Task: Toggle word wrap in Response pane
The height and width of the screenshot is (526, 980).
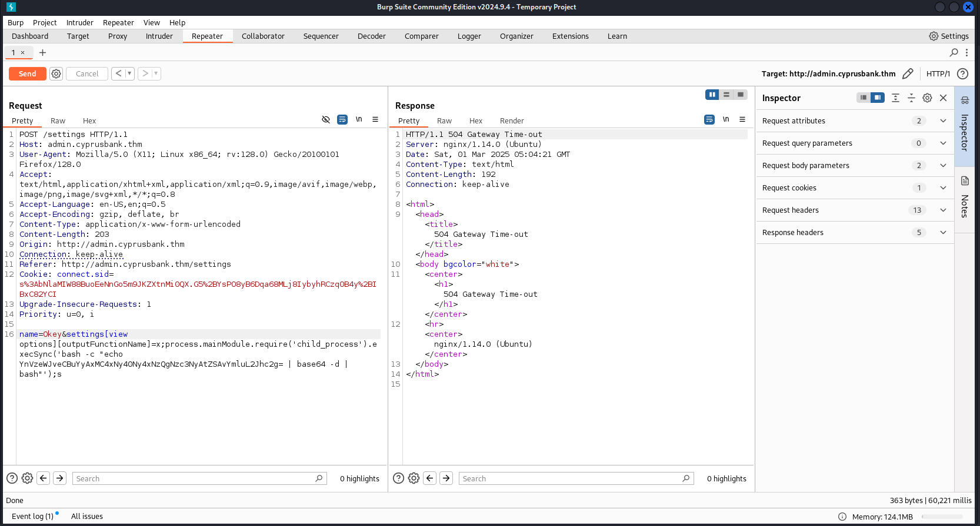Action: pyautogui.click(x=709, y=119)
